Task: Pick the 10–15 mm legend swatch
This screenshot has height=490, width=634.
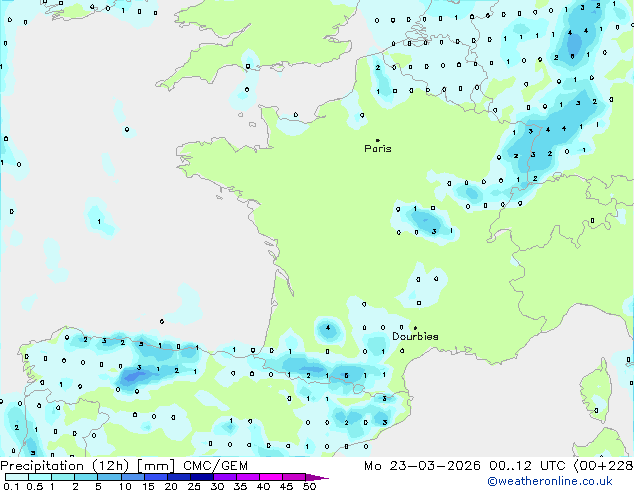Action: (x=132, y=477)
